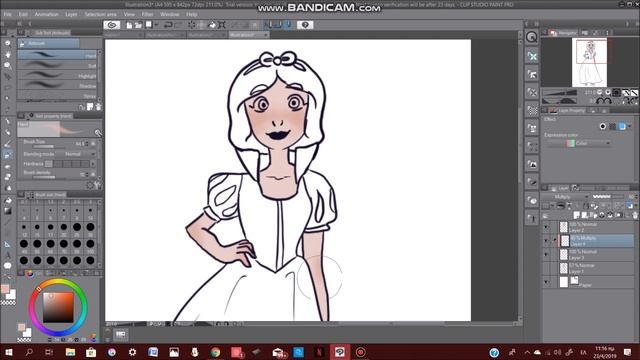Open File Explorer from taskbar
The image size is (640, 360).
tap(70, 352)
